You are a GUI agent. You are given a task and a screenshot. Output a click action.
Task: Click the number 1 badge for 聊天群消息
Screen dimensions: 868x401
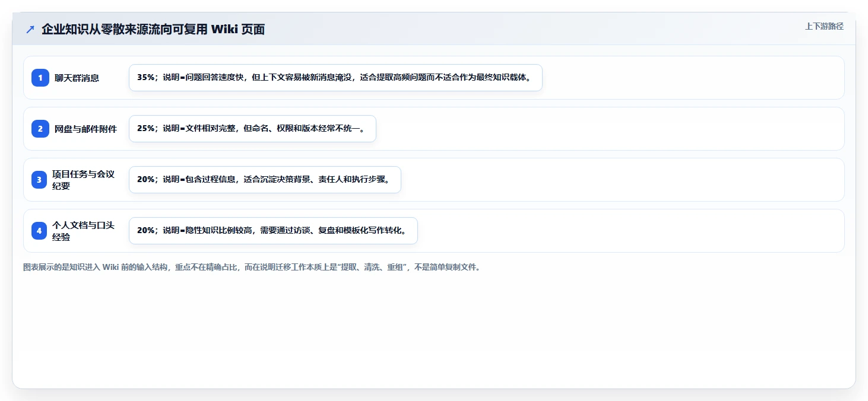40,78
